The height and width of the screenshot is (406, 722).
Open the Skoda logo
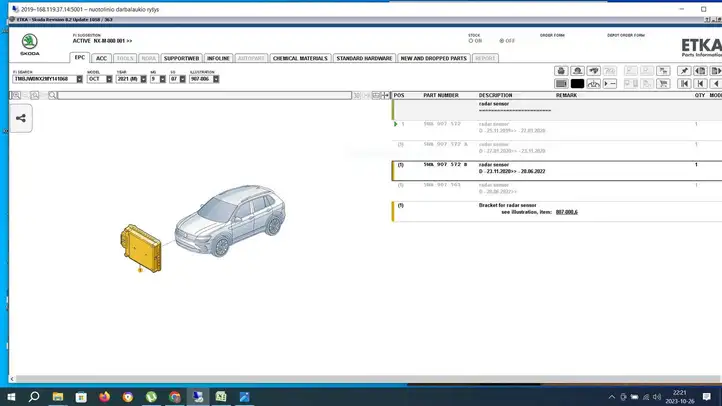29,44
